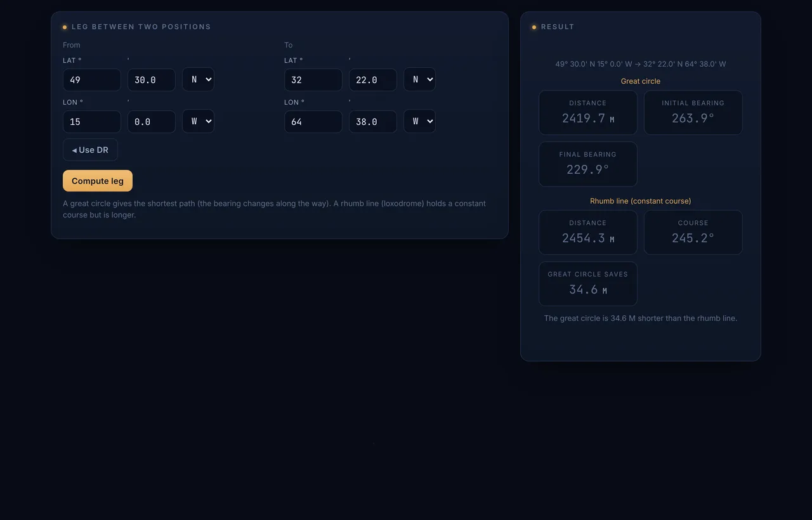This screenshot has height=520, width=812.
Task: Click the sentence 'The great circle is 34.6 M shorter'
Action: point(641,318)
